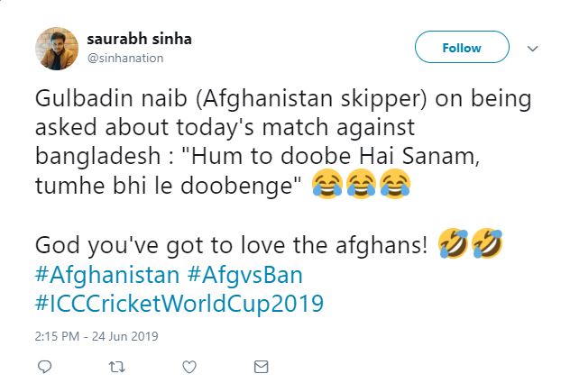
Task: Follow saurabh sinha
Action: tap(461, 48)
